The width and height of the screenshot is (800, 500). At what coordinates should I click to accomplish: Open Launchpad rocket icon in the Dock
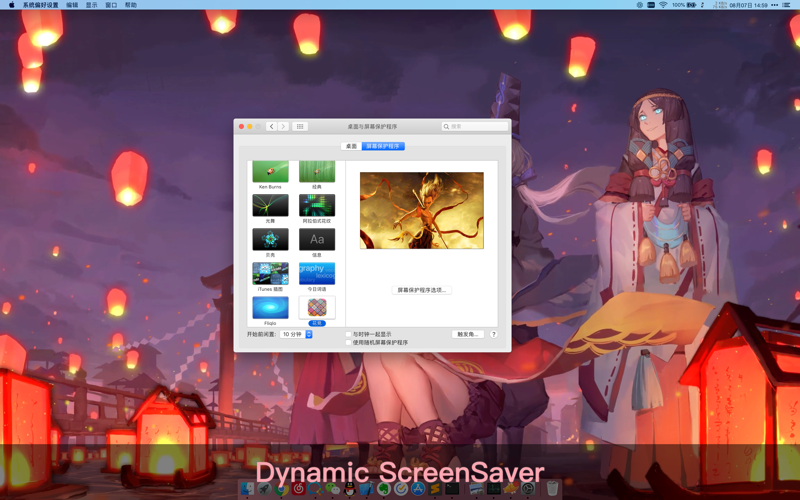pyautogui.click(x=264, y=489)
